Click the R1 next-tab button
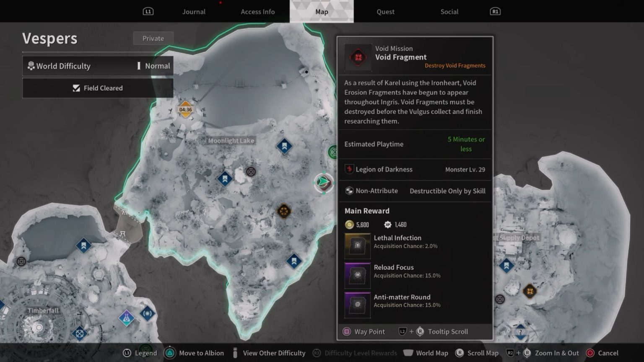Image resolution: width=644 pixels, height=362 pixels. pos(495,11)
